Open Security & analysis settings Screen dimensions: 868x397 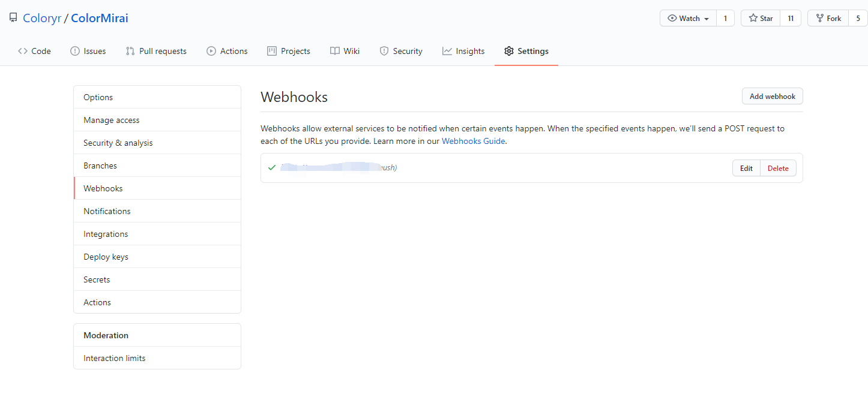(x=157, y=143)
